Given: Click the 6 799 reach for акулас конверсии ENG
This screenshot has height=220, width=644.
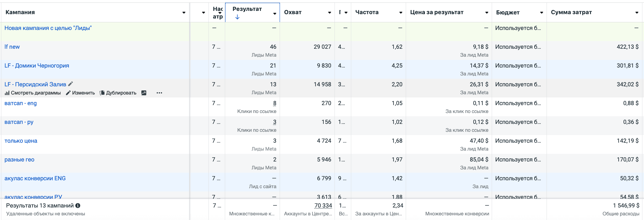Looking at the screenshot, I should (324, 178).
